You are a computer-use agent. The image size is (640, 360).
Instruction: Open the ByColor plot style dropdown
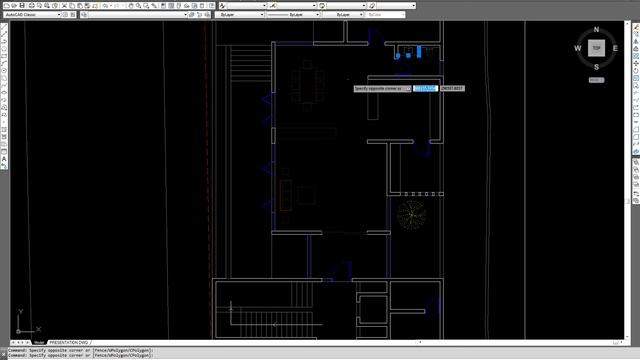point(386,15)
